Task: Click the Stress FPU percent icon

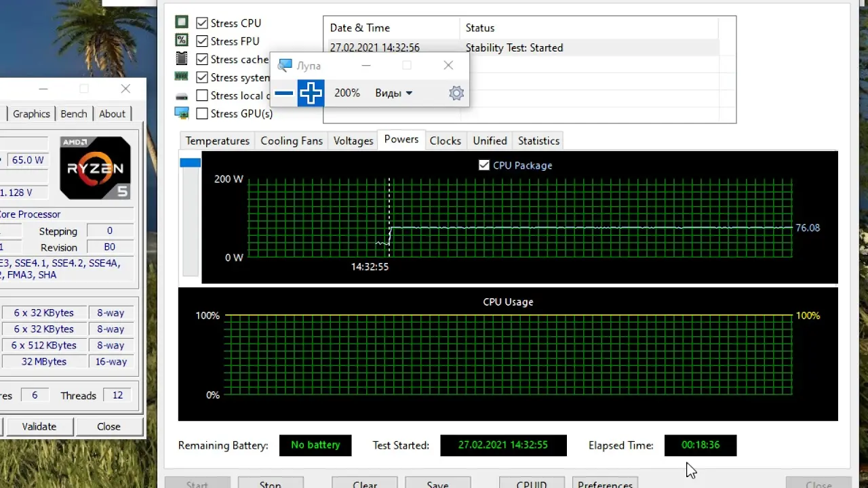Action: (181, 41)
